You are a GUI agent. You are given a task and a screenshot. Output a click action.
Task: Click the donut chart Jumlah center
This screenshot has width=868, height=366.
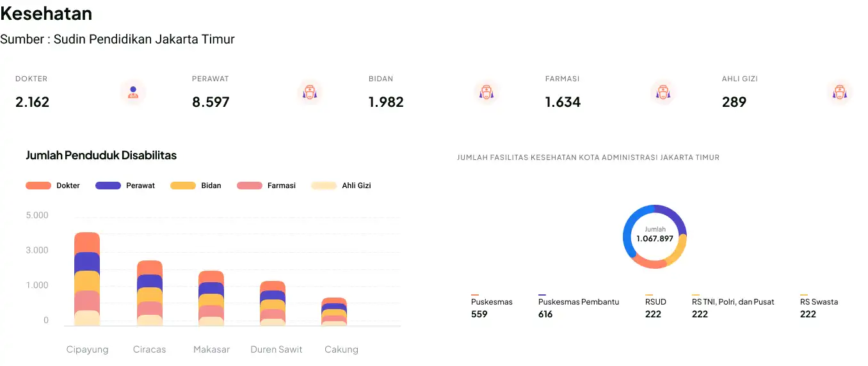[655, 235]
